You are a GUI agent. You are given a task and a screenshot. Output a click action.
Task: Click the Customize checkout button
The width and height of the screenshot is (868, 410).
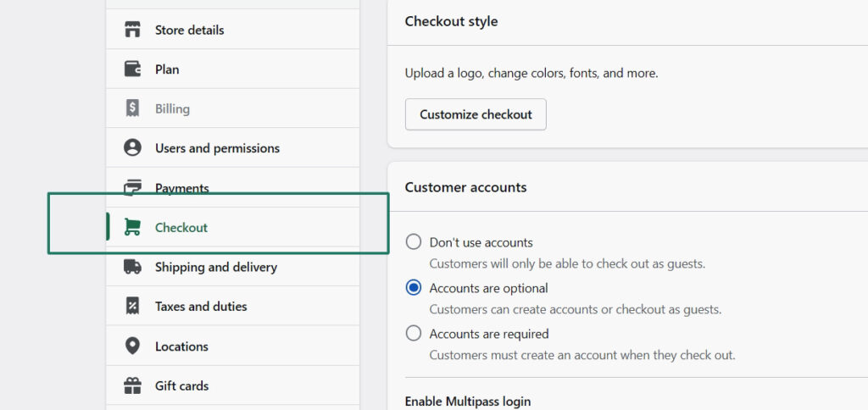(476, 114)
